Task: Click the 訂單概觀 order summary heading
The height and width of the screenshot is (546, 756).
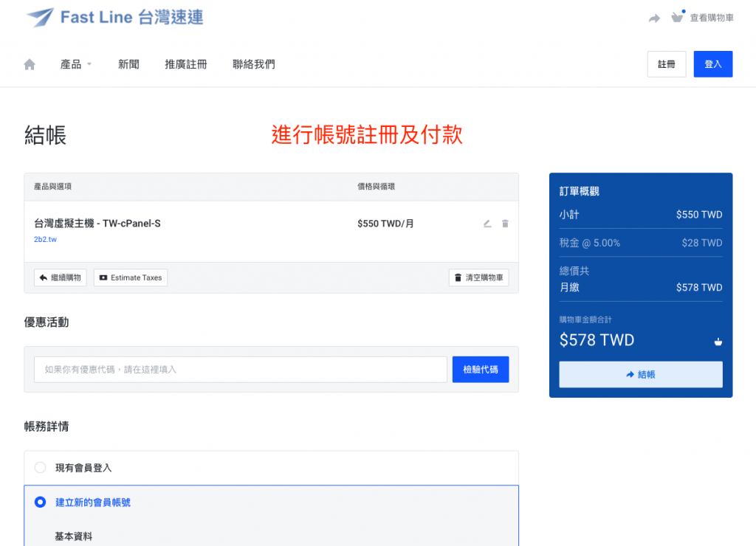Action: [x=579, y=191]
